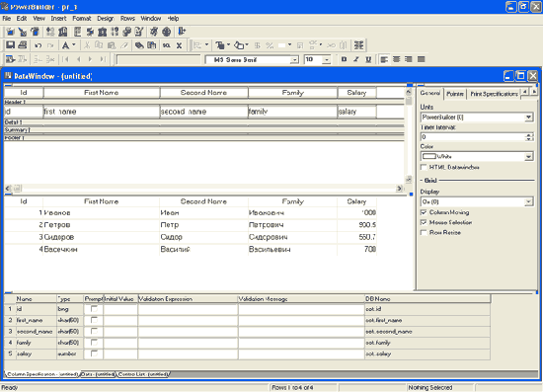
Task: Switch to the Data bottom tab
Action: pyautogui.click(x=98, y=374)
